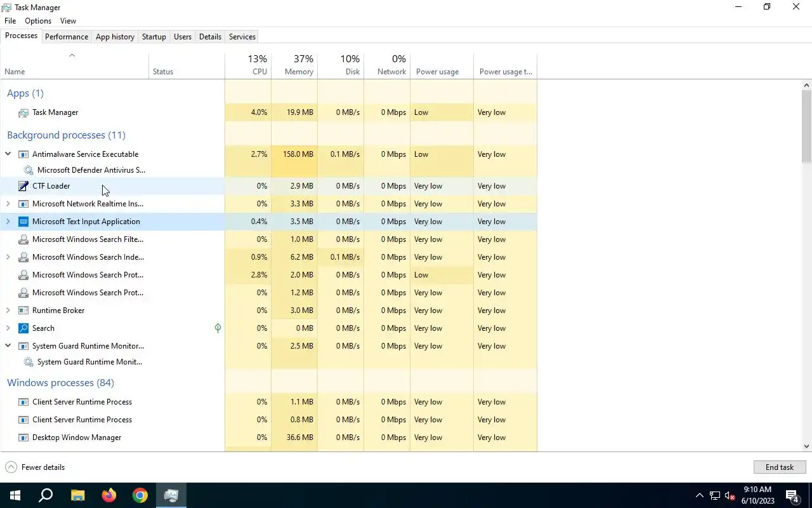Switch to the Services tab
812x508 pixels.
pyautogui.click(x=242, y=37)
